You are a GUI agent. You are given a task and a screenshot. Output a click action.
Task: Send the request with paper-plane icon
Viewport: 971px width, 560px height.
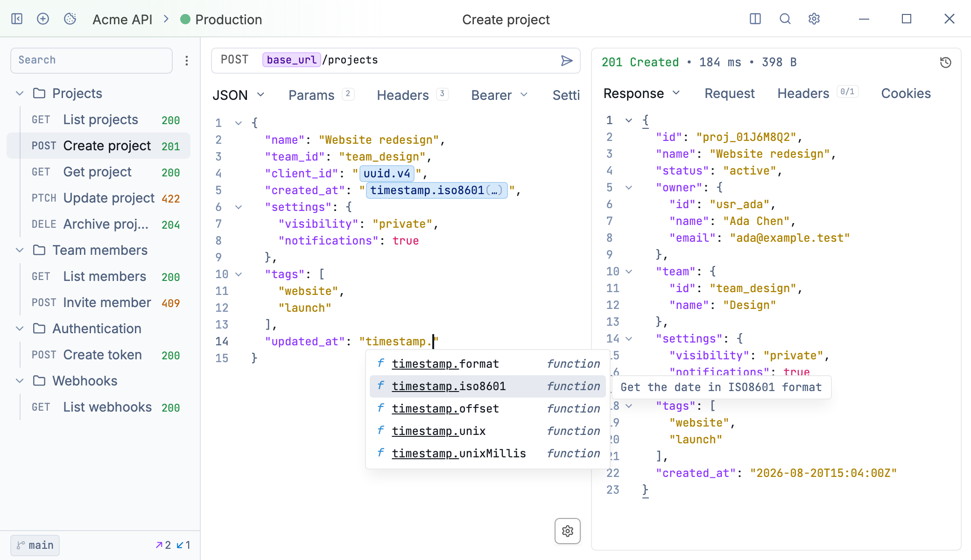[x=567, y=61]
